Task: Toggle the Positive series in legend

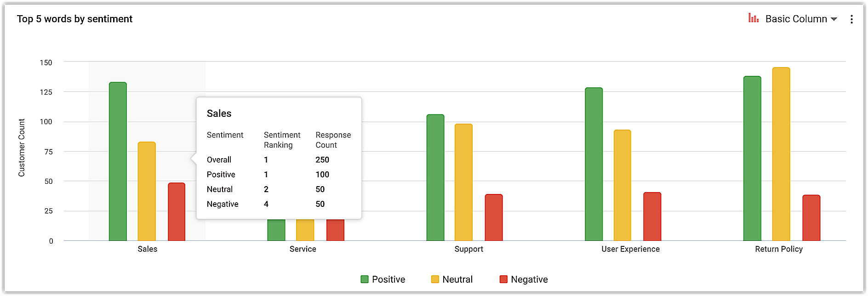Action: point(388,279)
